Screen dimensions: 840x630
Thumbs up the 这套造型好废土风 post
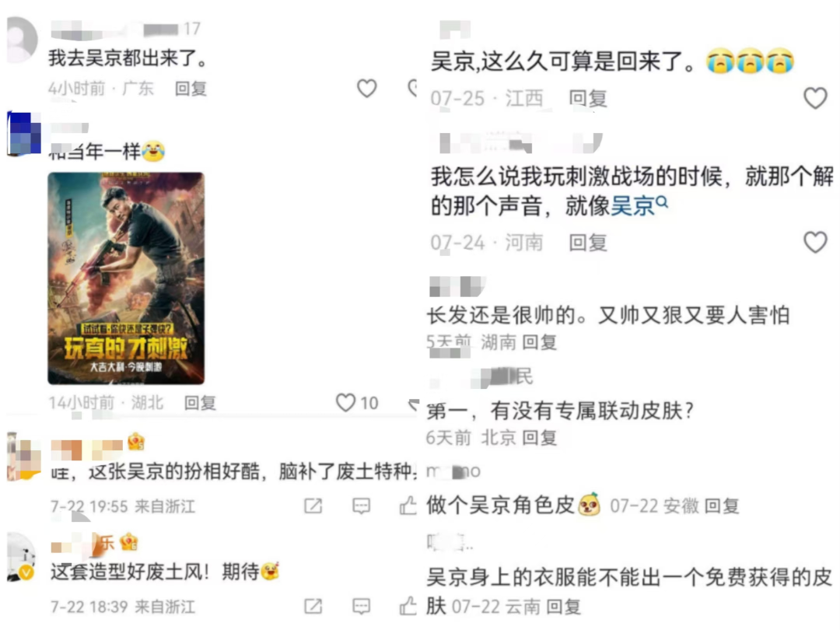(x=408, y=606)
